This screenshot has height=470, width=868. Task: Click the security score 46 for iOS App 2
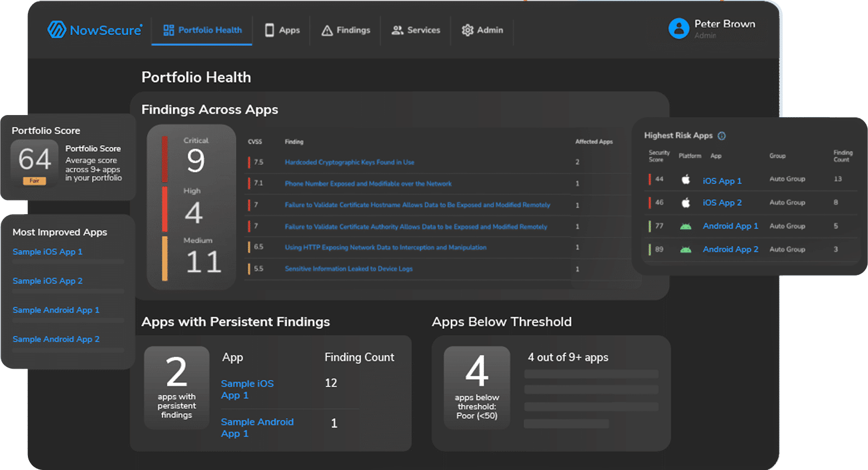(659, 203)
